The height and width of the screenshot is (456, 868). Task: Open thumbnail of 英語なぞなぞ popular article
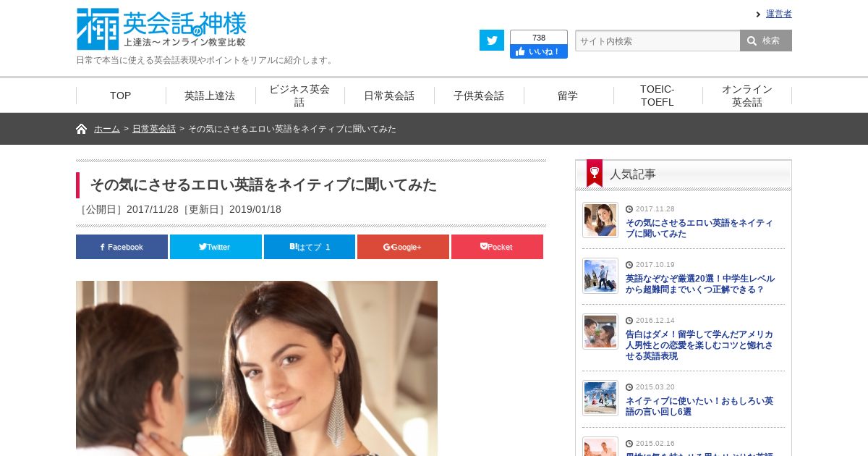tap(600, 276)
